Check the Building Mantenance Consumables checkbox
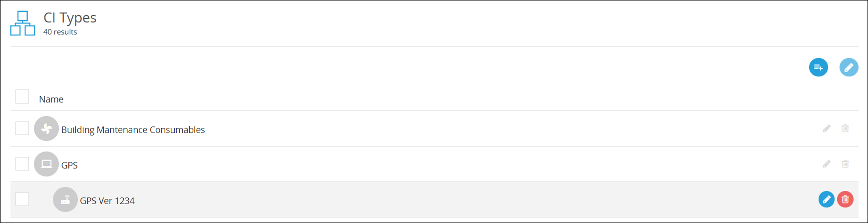This screenshot has height=223, width=868. (x=22, y=128)
